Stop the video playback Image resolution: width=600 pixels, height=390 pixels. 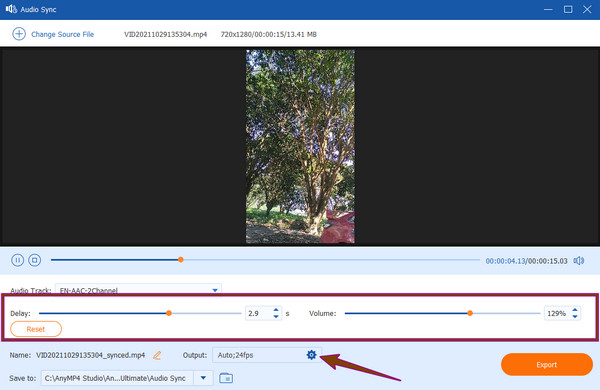(x=34, y=260)
